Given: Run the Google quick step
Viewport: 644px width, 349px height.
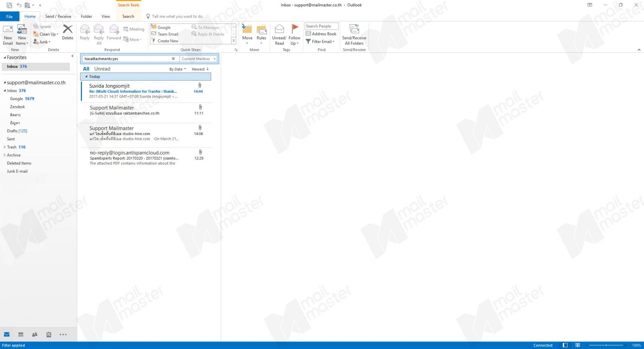Looking at the screenshot, I should [x=161, y=27].
